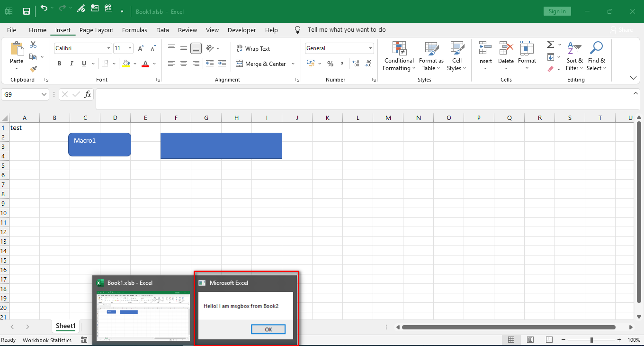Activate the Format Painter brush
Viewport: 644px width, 346px height.
point(33,69)
